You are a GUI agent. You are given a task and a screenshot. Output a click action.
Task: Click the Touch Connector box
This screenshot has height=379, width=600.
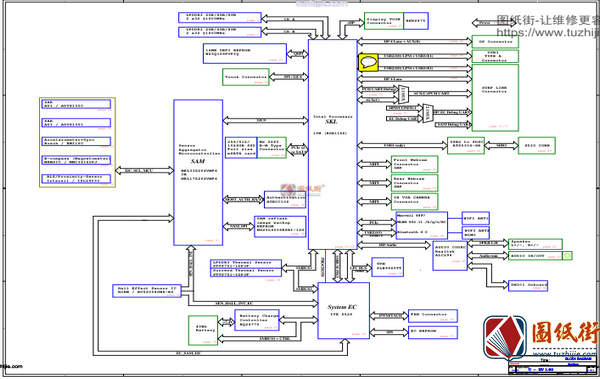246,77
